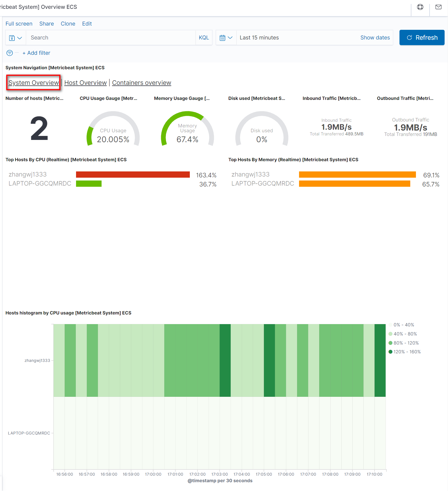Click Total Transferred 191MB text
Viewport: 448px width, 491px height.
411,135
